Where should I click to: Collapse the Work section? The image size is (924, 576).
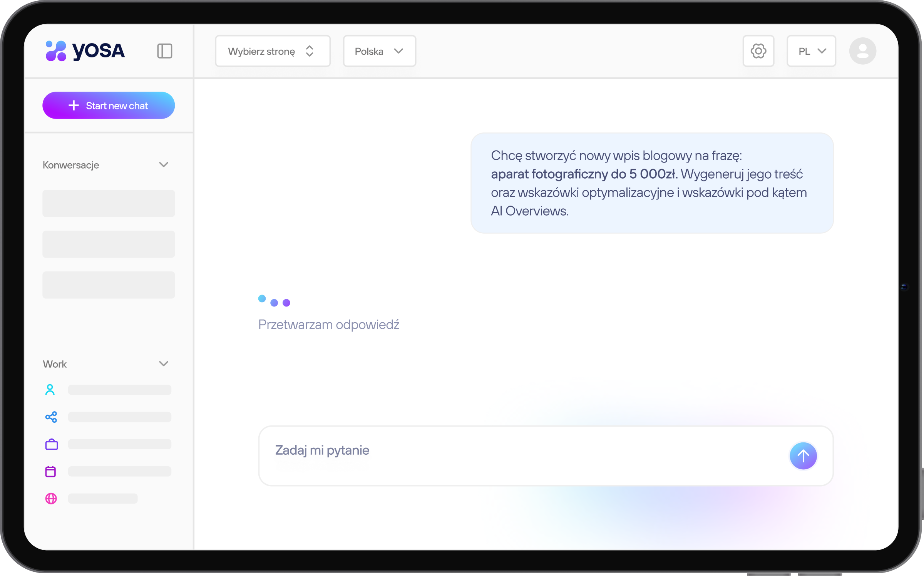click(164, 363)
